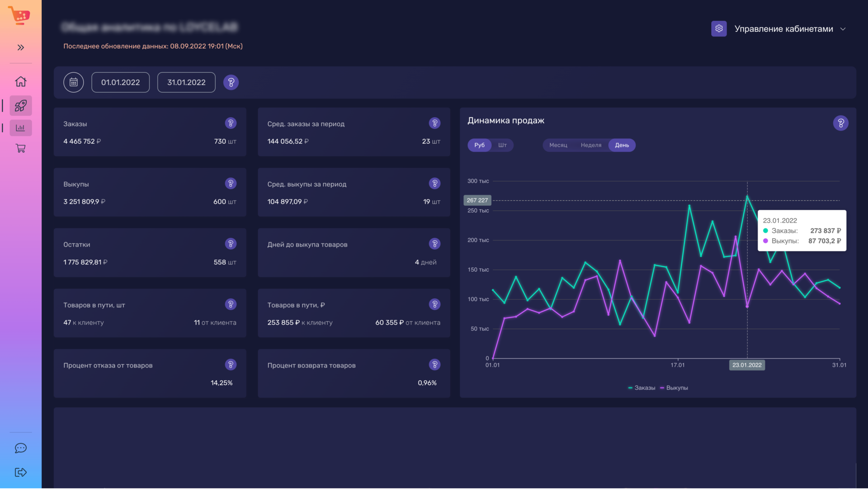This screenshot has height=496, width=868.
Task: Click the last data update timestamp text
Action: click(x=153, y=46)
